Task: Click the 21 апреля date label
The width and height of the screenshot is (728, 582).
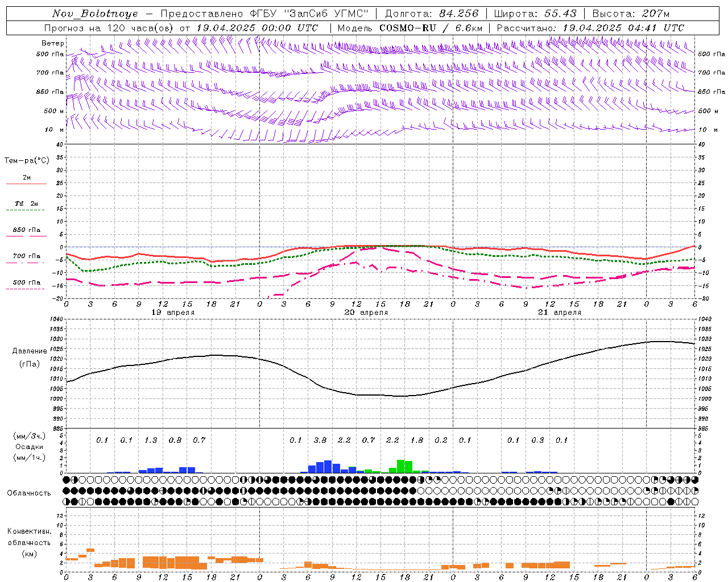Action: tap(560, 313)
